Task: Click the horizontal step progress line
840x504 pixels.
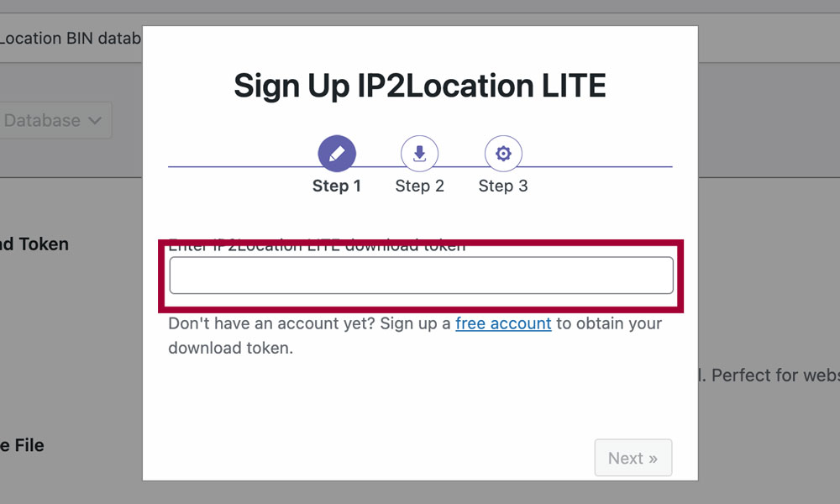Action: point(588,167)
